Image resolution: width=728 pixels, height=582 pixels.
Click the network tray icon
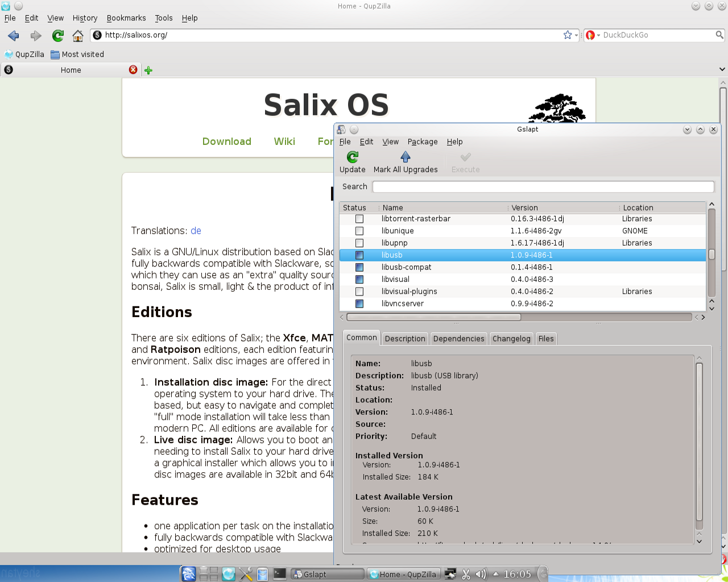pos(450,575)
